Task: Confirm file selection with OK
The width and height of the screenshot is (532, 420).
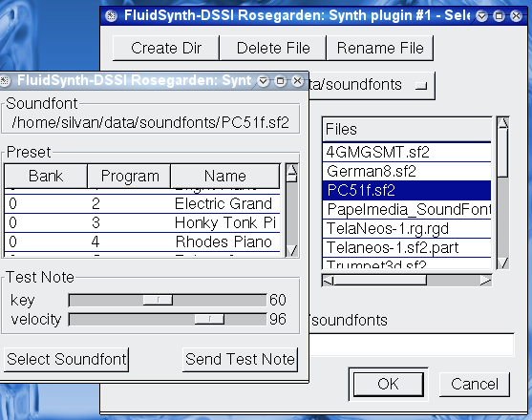Action: tap(389, 384)
